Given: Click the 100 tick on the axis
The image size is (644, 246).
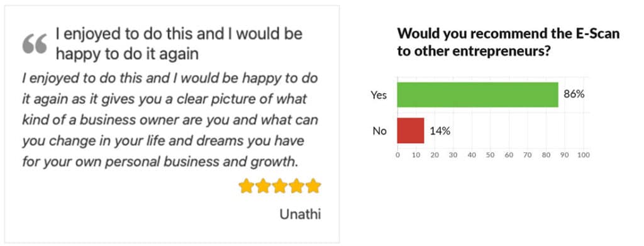Looking at the screenshot, I should [584, 155].
